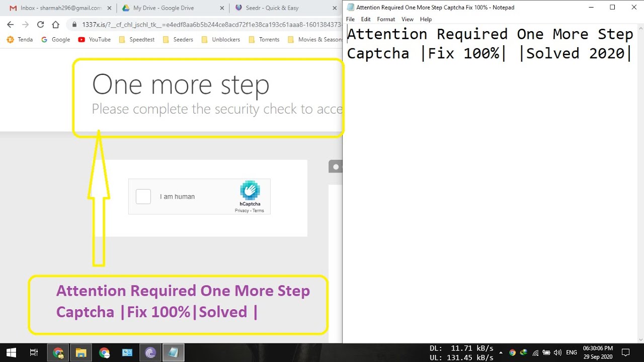Screen dimensions: 644x362
Task: Open the second Chrome taskbar icon
Action: (x=104, y=352)
